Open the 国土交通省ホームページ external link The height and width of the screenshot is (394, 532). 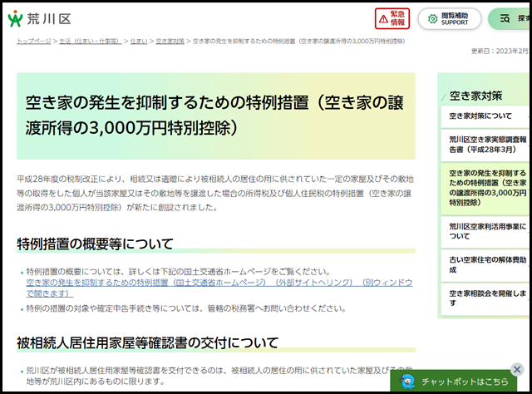tap(219, 288)
